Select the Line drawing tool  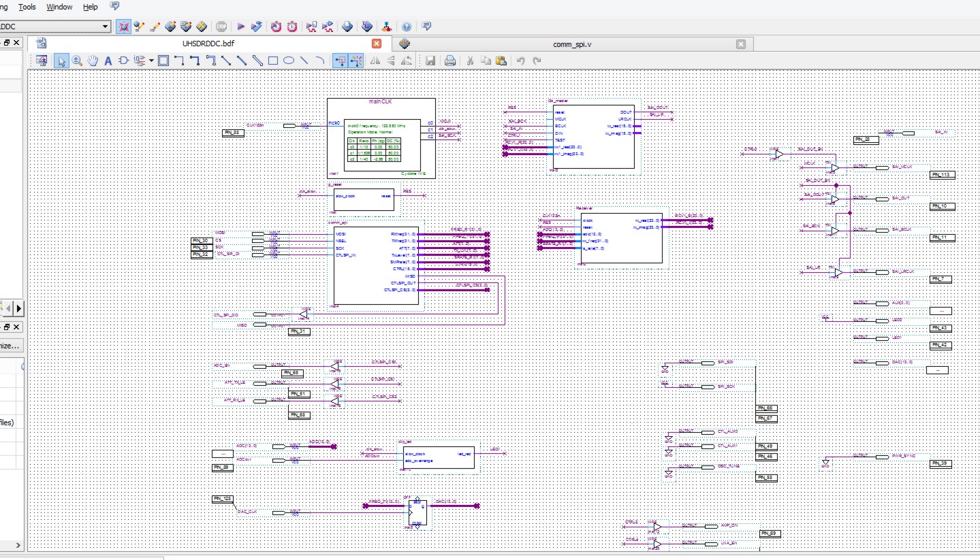point(304,61)
